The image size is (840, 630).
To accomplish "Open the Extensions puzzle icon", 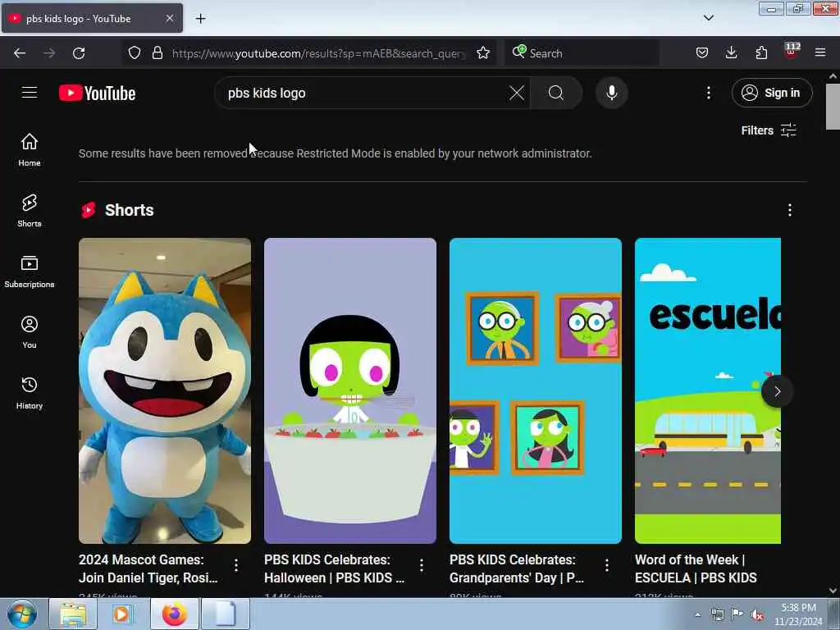I will pyautogui.click(x=761, y=52).
